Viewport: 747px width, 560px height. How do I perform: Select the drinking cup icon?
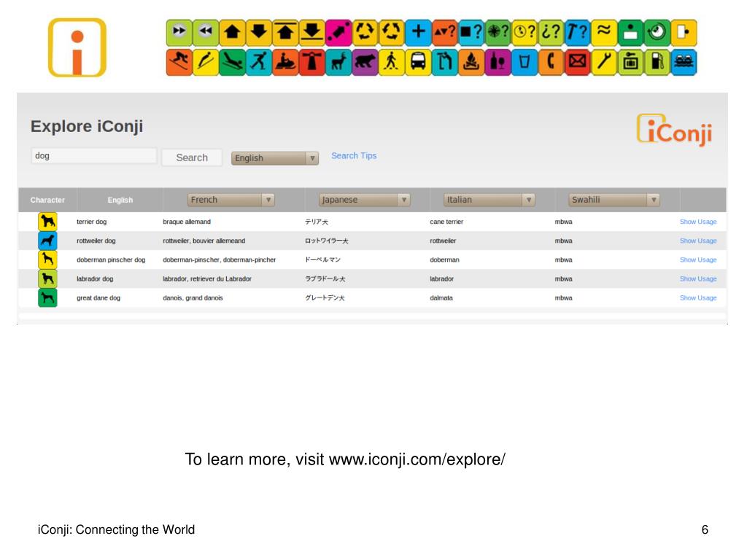(525, 62)
